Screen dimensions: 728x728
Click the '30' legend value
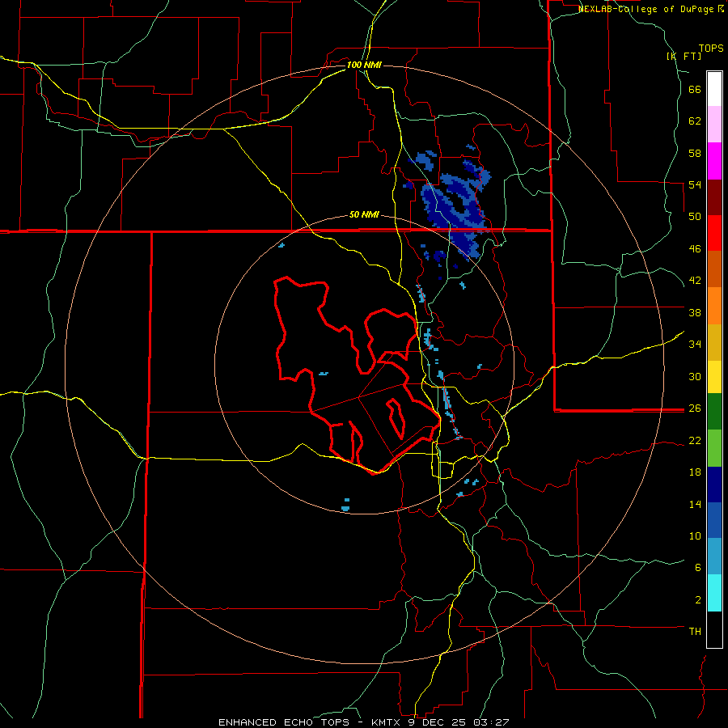pyautogui.click(x=695, y=376)
